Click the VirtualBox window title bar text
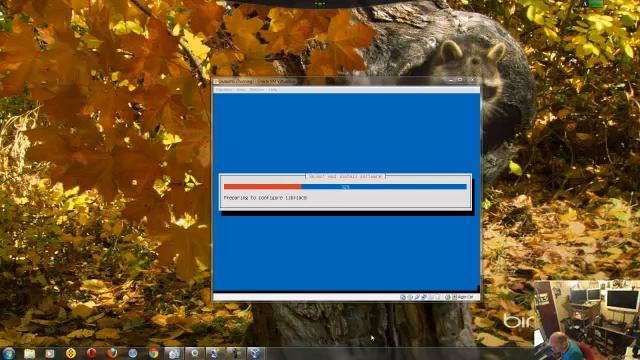 [x=258, y=82]
